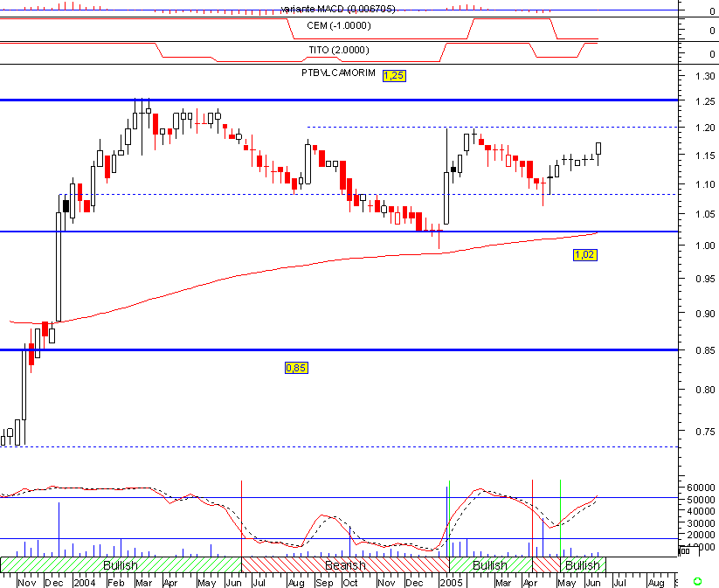Image resolution: width=719 pixels, height=588 pixels.
Task: Click the 0.75 price axis value
Action: (705, 432)
